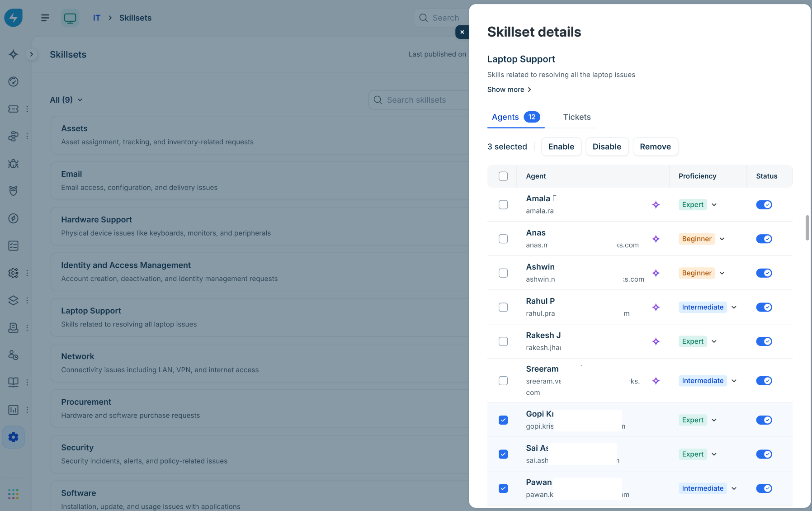Open the more options dots beside Tickets icon
The image size is (812, 511).
[x=27, y=109]
